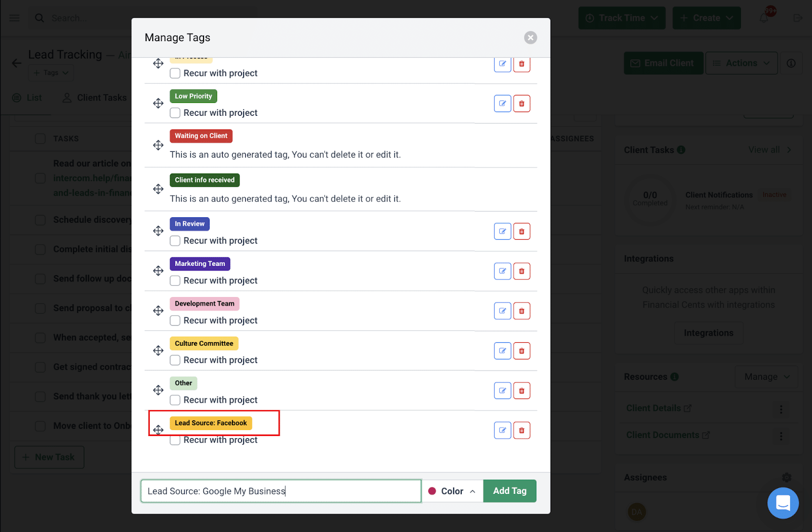This screenshot has height=532, width=812.
Task: Click move handle for Other tag
Action: pos(158,390)
